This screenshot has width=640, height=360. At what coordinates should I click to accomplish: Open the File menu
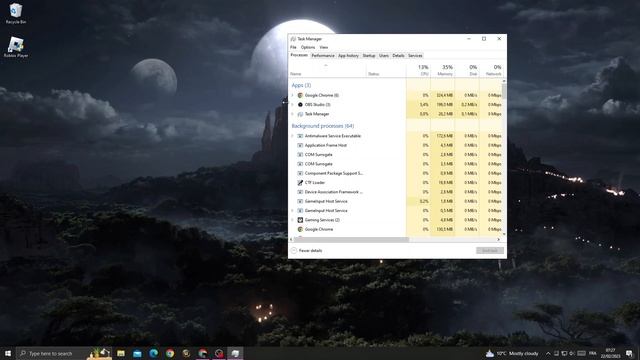[293, 47]
